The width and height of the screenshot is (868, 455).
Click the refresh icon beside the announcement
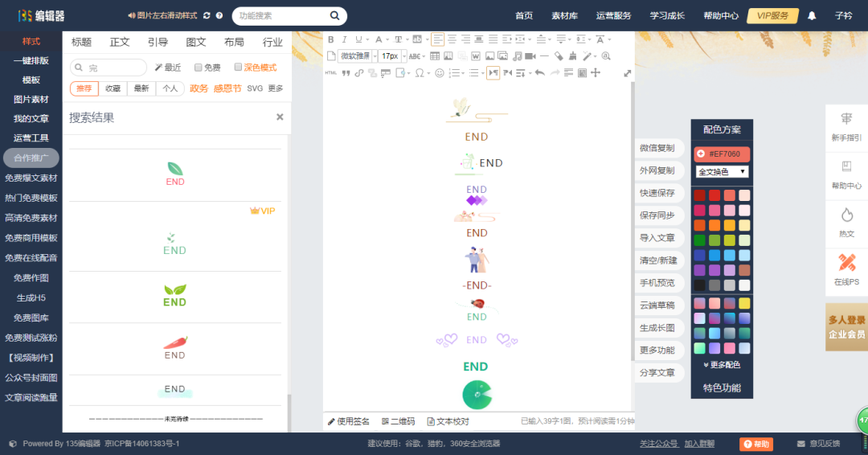tap(207, 15)
